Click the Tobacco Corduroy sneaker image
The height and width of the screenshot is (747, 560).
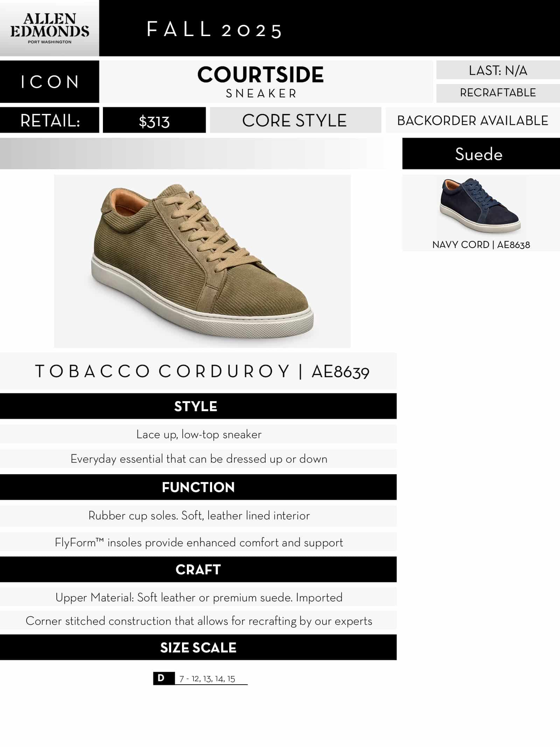pyautogui.click(x=202, y=261)
